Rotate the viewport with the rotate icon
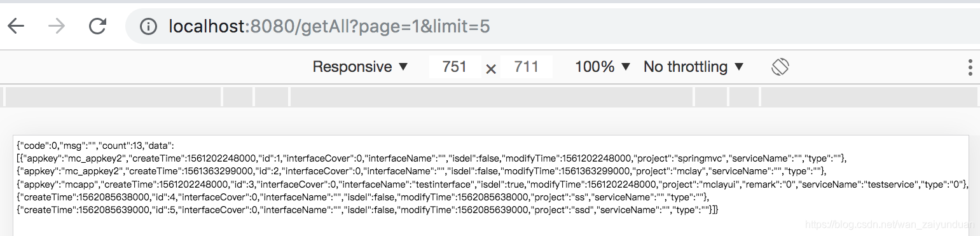Screen dimensions: 980x236 780,67
